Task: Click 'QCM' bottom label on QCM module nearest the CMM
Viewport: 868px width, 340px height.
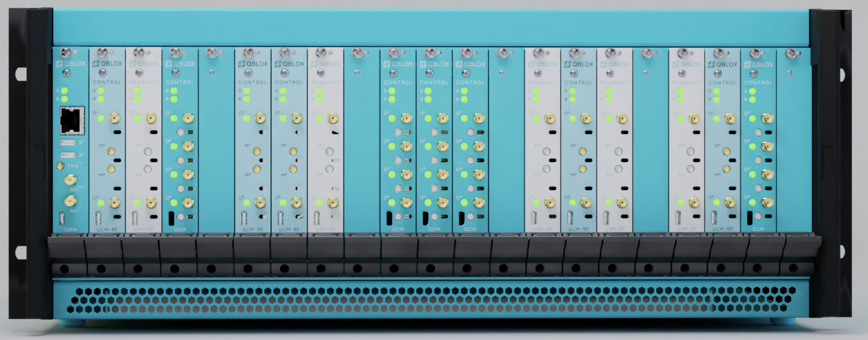Action: click(x=180, y=230)
